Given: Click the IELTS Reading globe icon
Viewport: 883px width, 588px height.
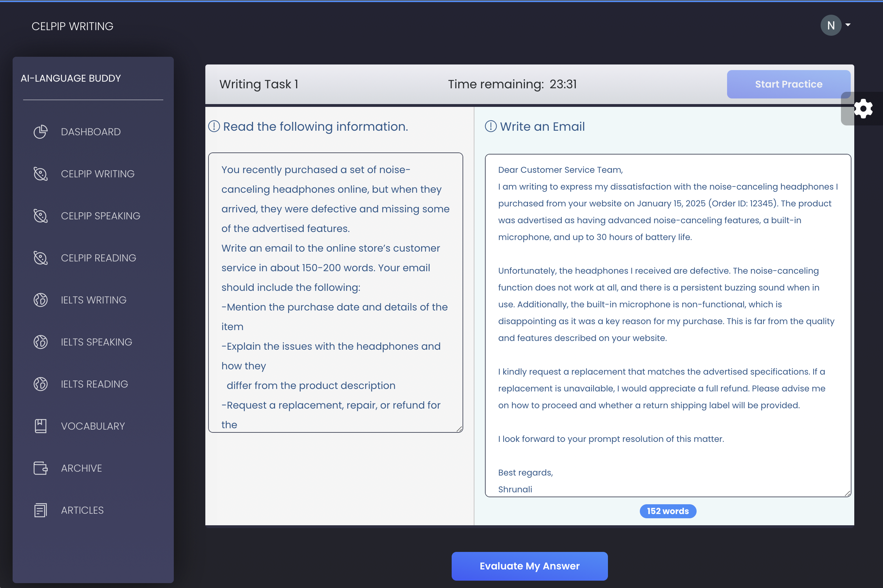Looking at the screenshot, I should click(41, 384).
